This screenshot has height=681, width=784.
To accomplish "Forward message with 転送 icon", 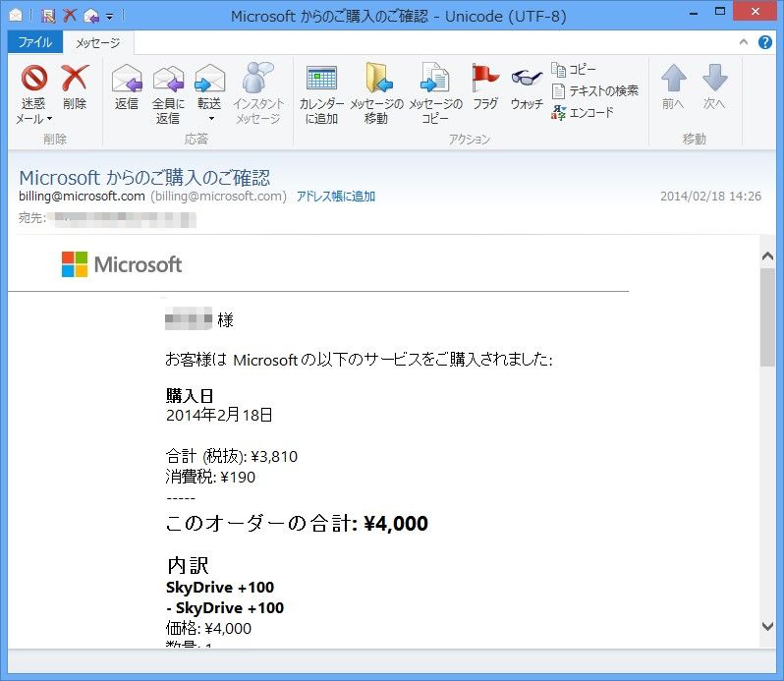I will 209,79.
